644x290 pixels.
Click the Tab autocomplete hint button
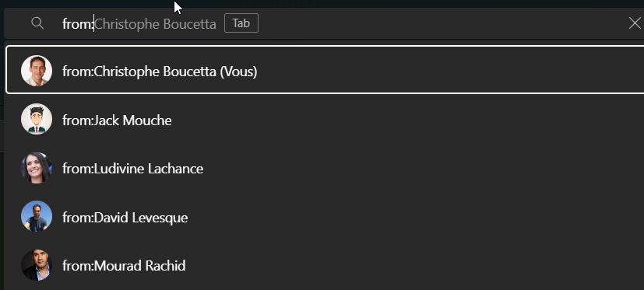click(x=241, y=23)
